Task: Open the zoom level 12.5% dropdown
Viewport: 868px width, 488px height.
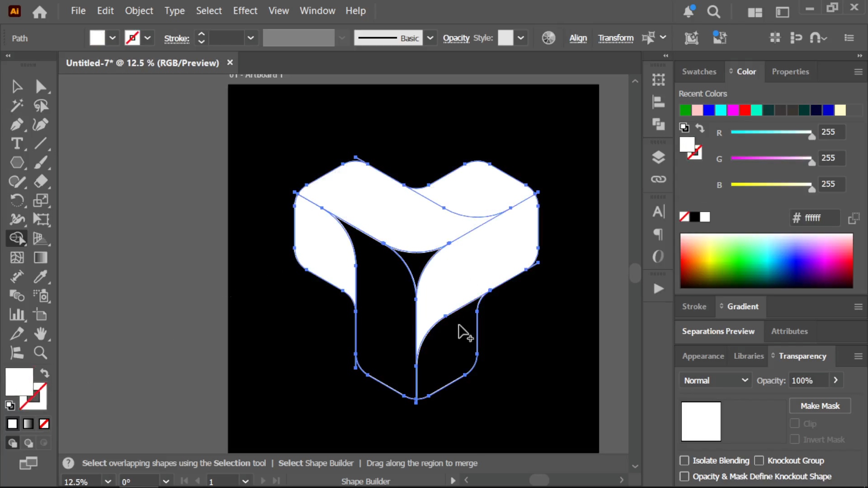Action: tap(108, 481)
